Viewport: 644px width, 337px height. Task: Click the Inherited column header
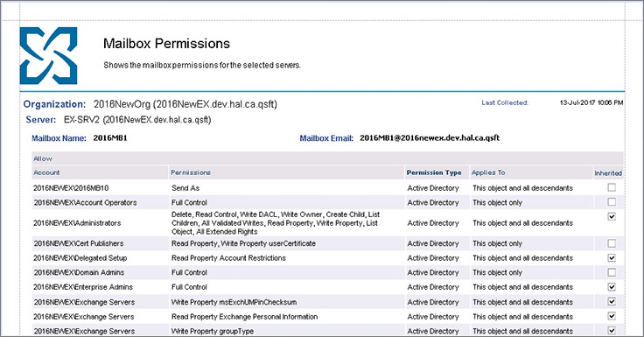(x=608, y=173)
